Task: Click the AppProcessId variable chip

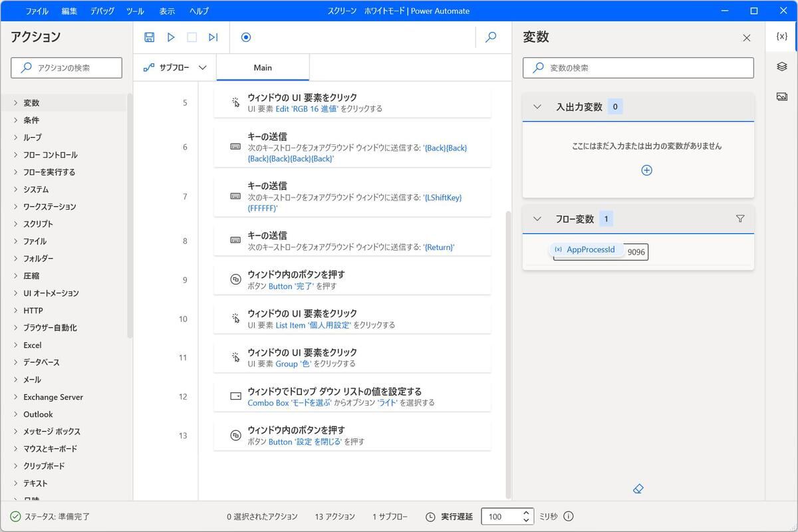Action: tap(586, 250)
